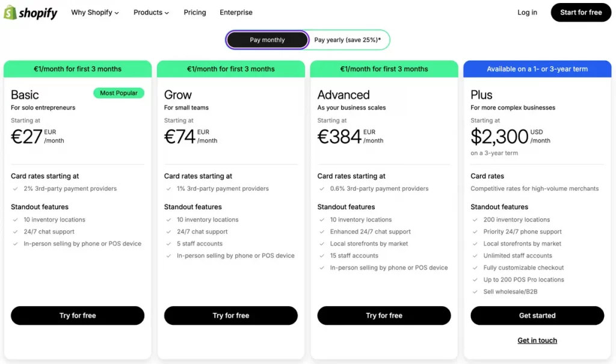Viewport: 616px width, 364px height.
Task: Select the Most Popular badge on Basic
Action: click(x=119, y=93)
